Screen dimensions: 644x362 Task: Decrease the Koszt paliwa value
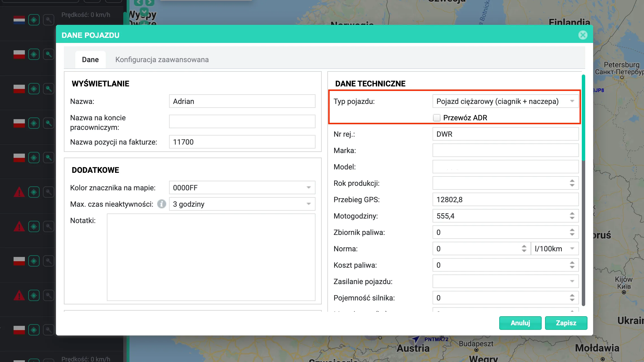click(x=572, y=267)
